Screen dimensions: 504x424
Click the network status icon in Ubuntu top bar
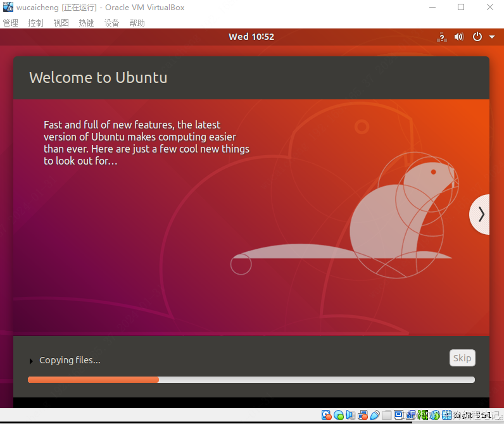(x=442, y=37)
